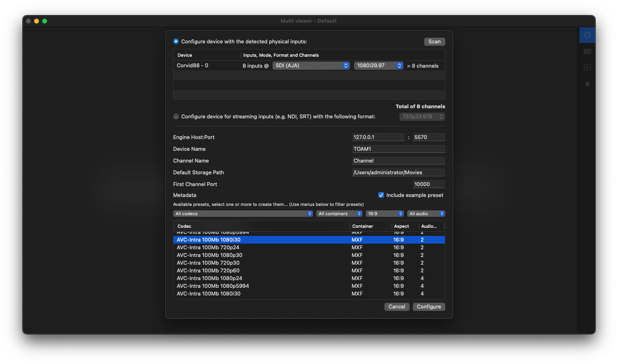Viewport: 618px width, 364px height.
Task: Open the All audio filter dropdown
Action: click(426, 214)
